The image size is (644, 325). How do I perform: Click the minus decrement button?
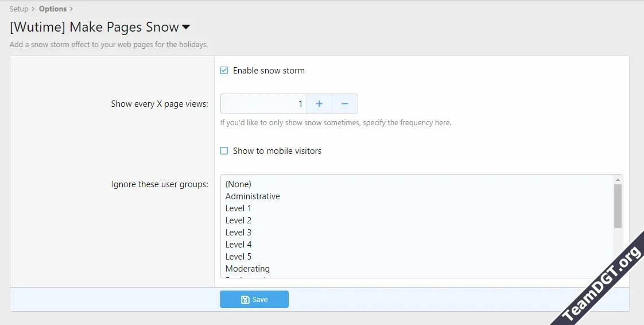[345, 104]
